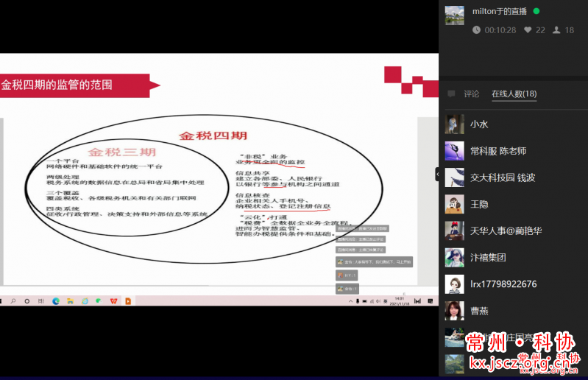588x380 pixels.
Task: Click lrx17798922676's cartoon avatar
Action: [455, 284]
